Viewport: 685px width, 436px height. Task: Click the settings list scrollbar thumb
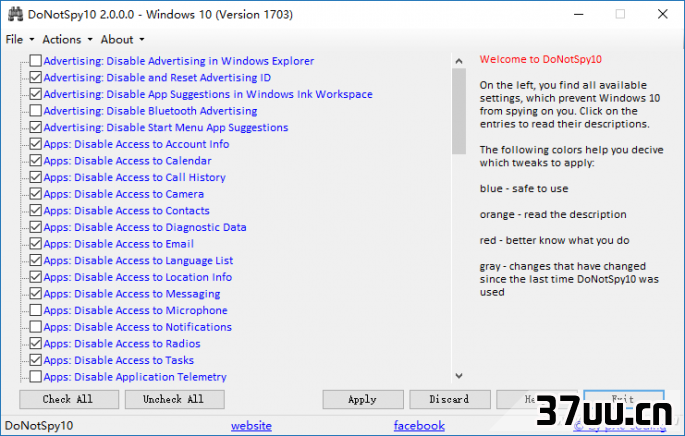point(459,111)
